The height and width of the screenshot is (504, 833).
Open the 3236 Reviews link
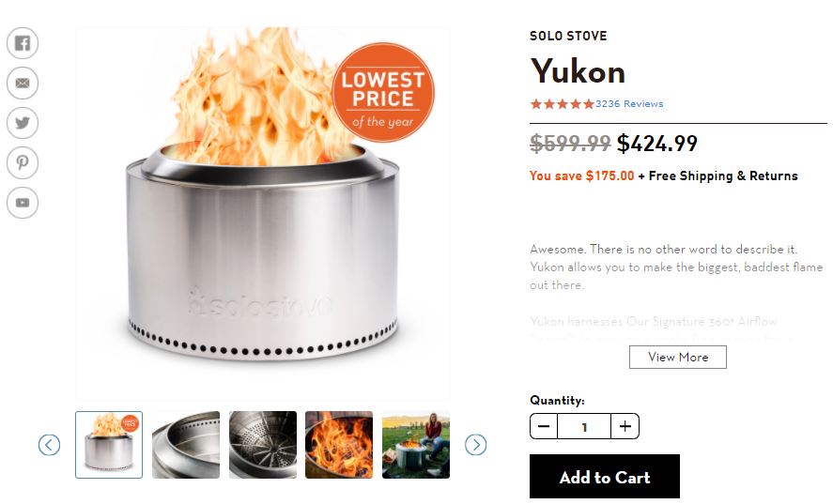click(629, 103)
